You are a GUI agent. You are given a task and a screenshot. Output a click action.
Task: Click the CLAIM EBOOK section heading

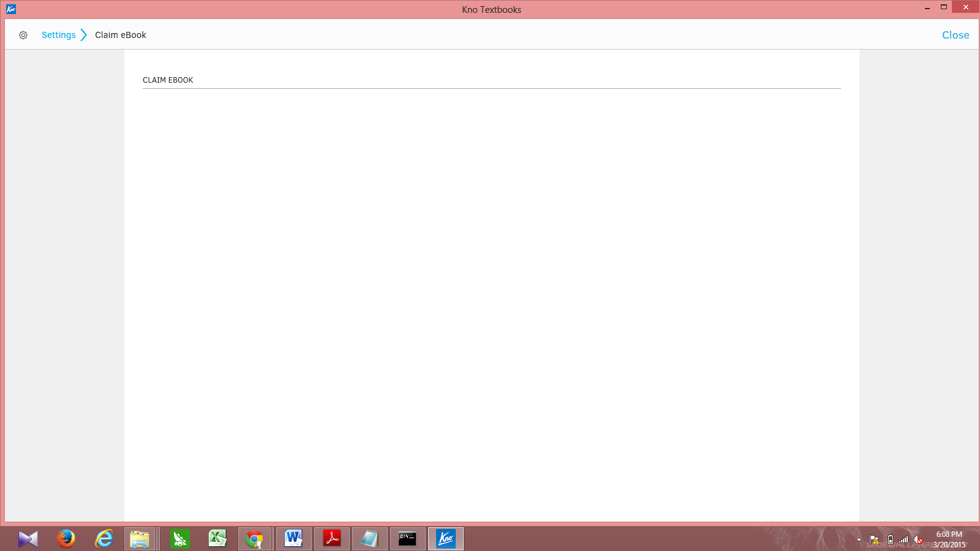168,80
